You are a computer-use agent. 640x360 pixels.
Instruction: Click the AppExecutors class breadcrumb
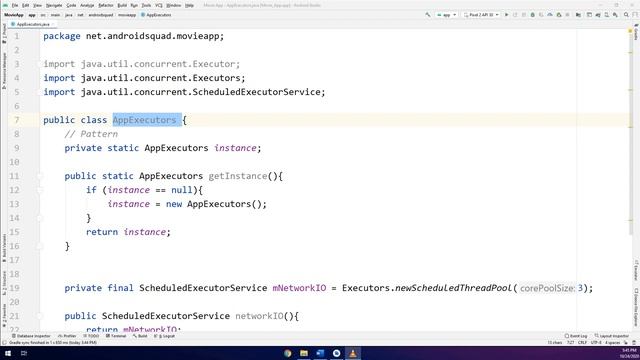156,15
